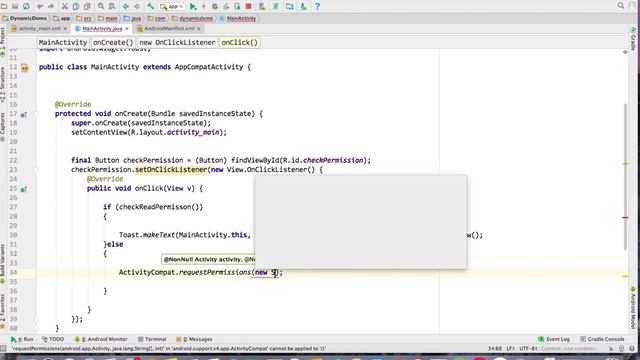Viewport: 640px width, 360px height.
Task: Click the Open folder toolbar icon
Action: (x=4, y=6)
